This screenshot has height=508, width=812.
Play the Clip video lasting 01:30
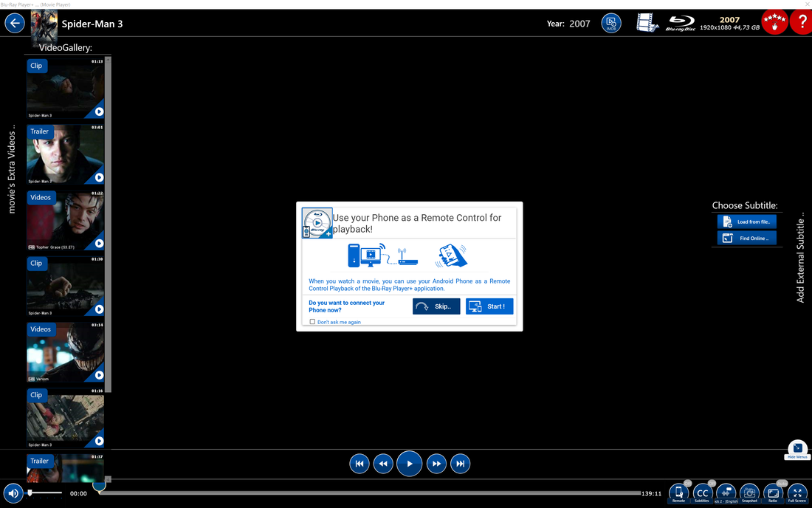[x=65, y=286]
